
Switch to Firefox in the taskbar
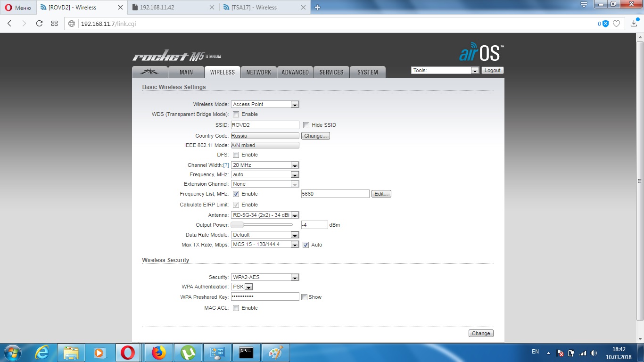point(159,353)
